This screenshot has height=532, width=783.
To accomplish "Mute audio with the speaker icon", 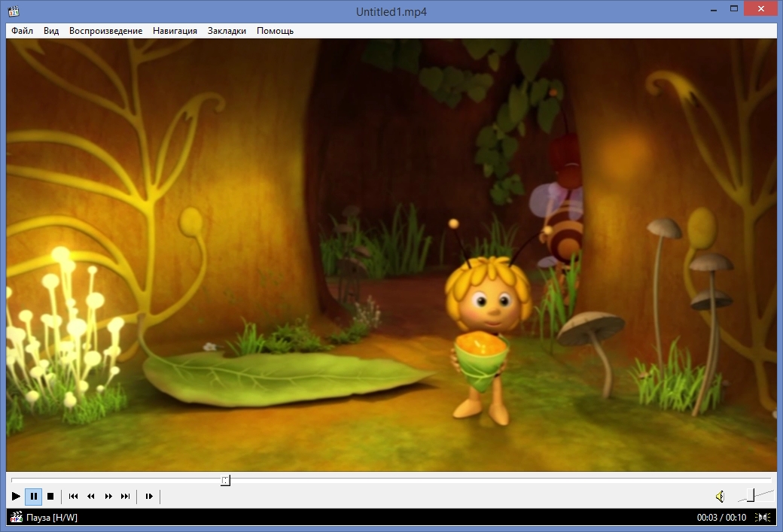I will point(720,497).
